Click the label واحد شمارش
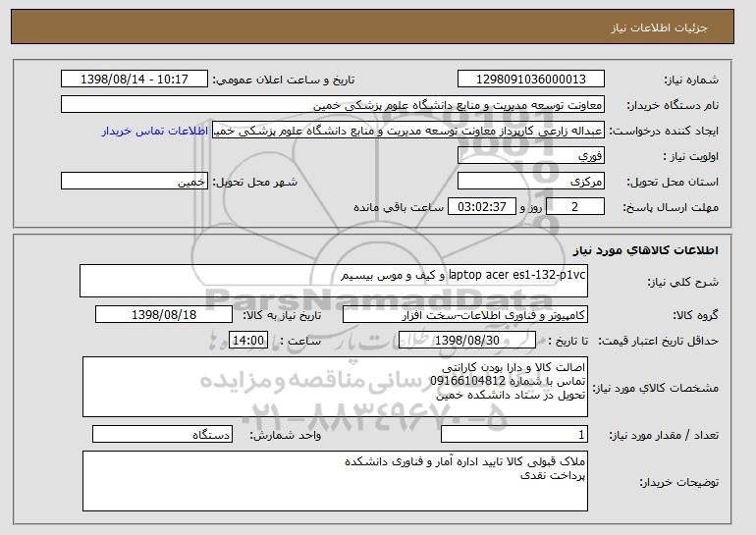 [x=286, y=436]
